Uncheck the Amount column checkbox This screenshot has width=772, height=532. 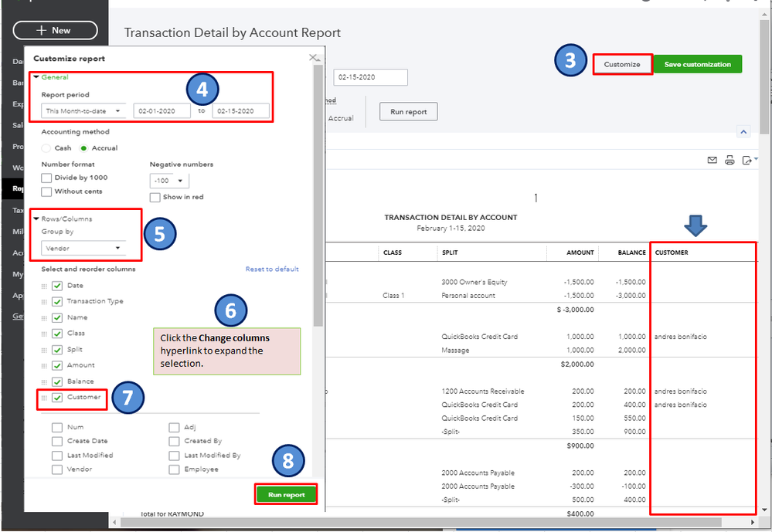tap(57, 366)
